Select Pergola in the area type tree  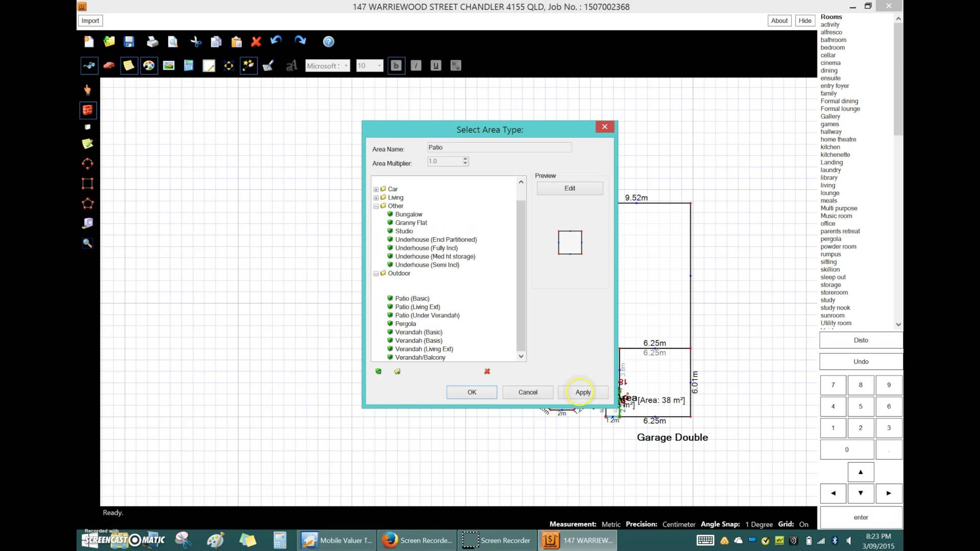[x=405, y=324]
